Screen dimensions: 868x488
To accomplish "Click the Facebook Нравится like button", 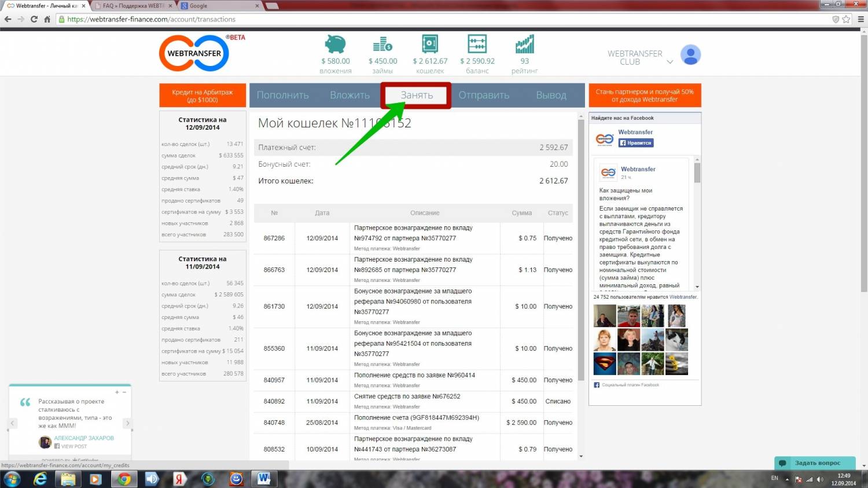I will coord(636,143).
